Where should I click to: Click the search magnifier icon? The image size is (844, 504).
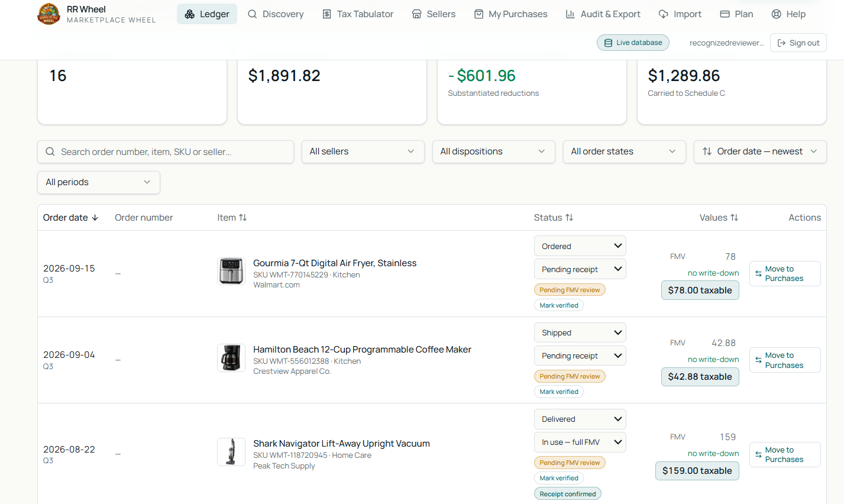(x=50, y=152)
